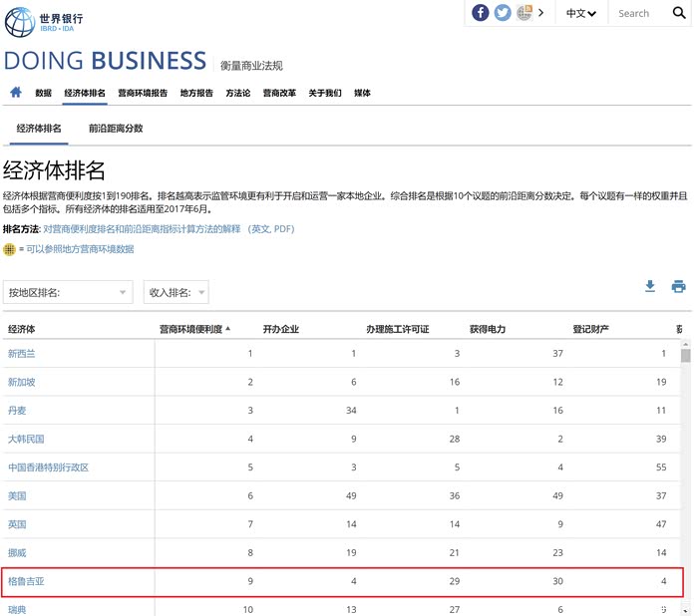
Task: Open the 格鲁吉亚 economy link
Action: (x=26, y=581)
